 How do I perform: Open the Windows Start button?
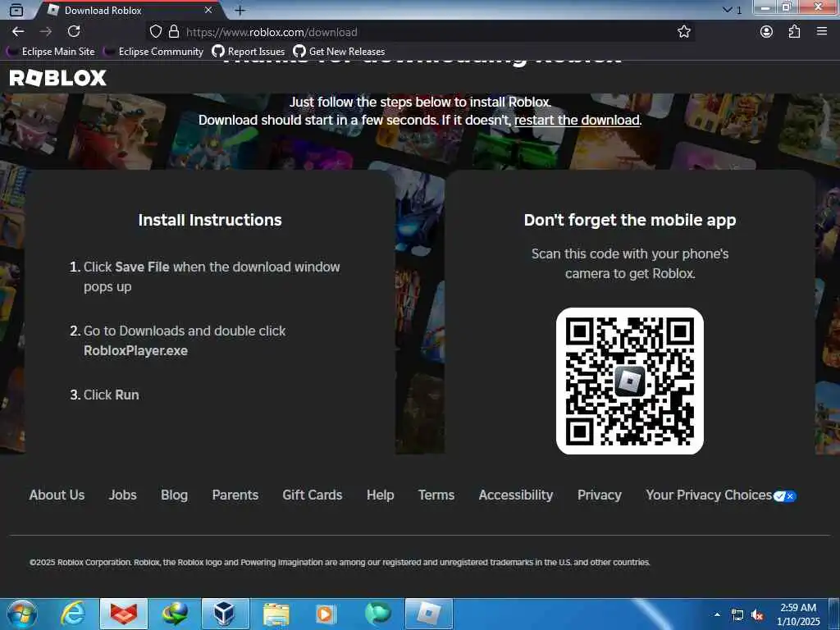22,614
